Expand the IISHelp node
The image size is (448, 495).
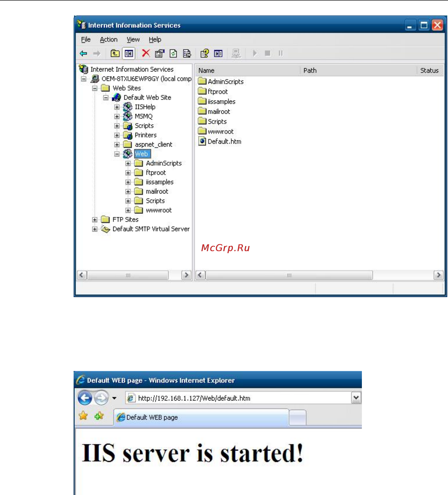point(117,107)
